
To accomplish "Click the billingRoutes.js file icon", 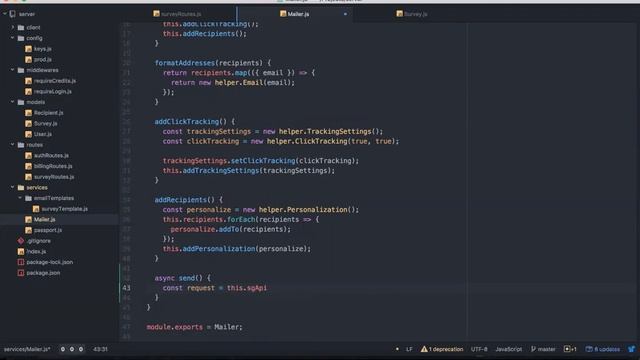I will point(28,166).
